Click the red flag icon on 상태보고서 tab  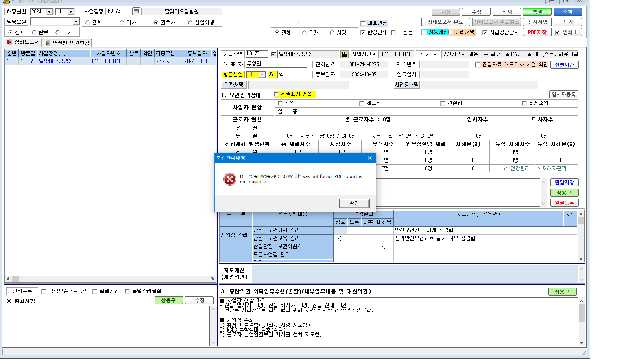pos(9,42)
